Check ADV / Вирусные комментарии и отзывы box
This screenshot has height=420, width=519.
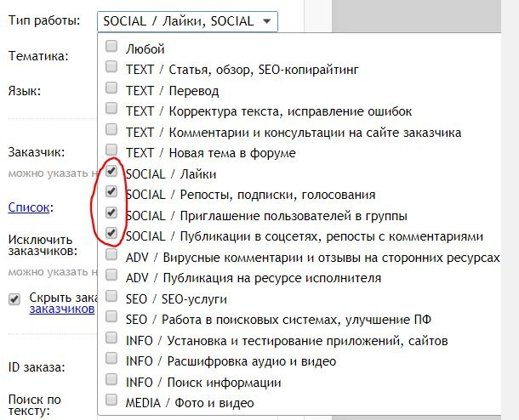pos(111,254)
